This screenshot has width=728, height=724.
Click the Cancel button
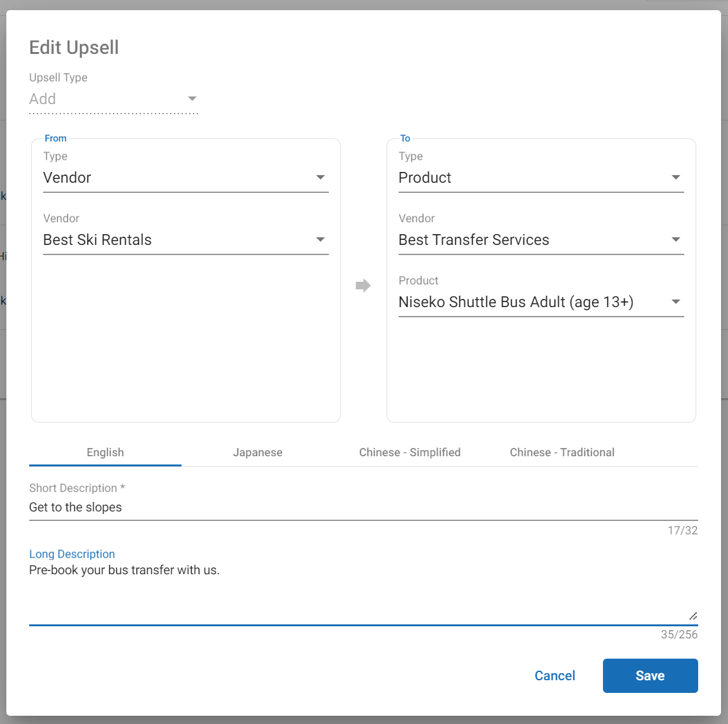point(555,676)
